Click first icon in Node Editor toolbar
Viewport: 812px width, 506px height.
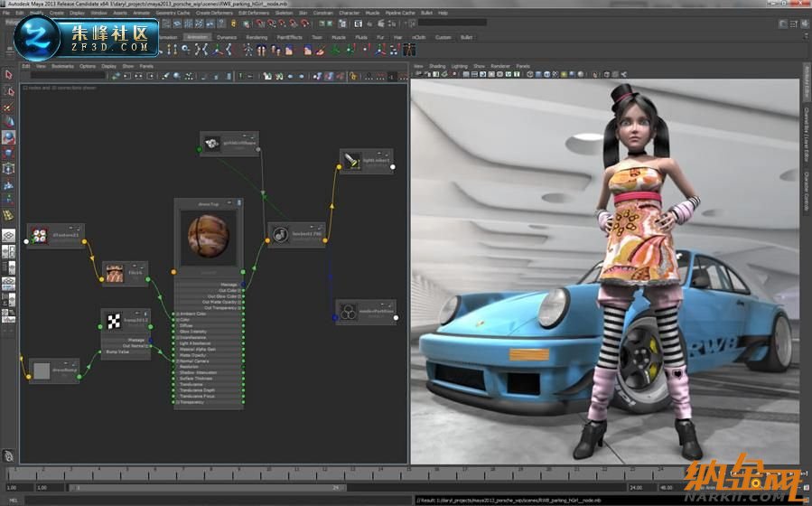116,76
